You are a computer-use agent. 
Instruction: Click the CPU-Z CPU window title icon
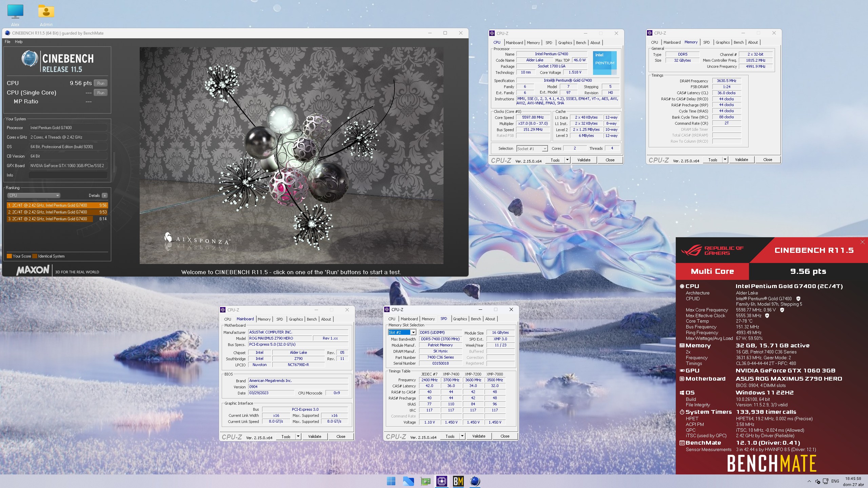492,33
